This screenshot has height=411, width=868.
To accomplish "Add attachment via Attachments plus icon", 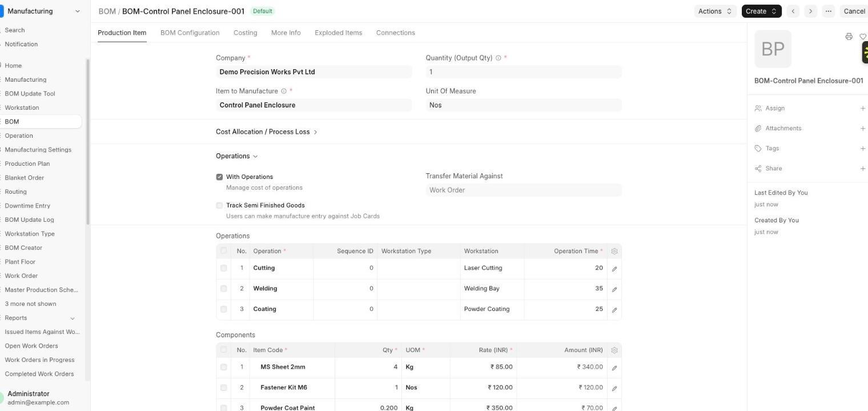I will pyautogui.click(x=862, y=129).
